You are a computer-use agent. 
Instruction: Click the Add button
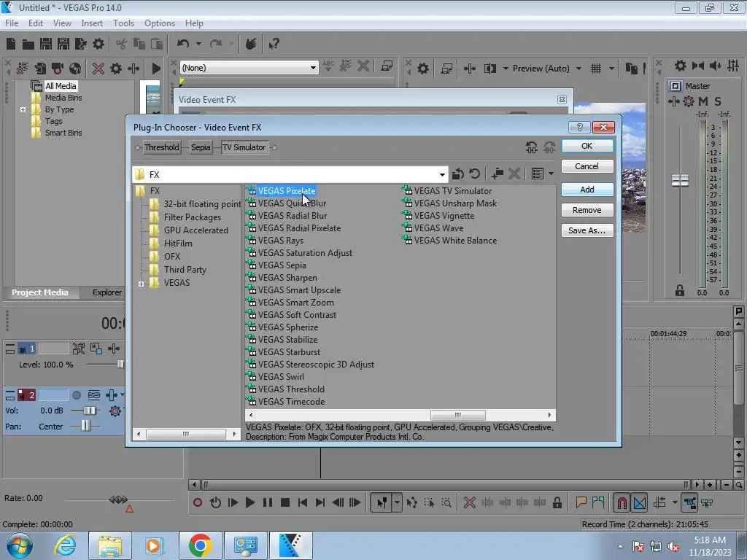pyautogui.click(x=587, y=190)
